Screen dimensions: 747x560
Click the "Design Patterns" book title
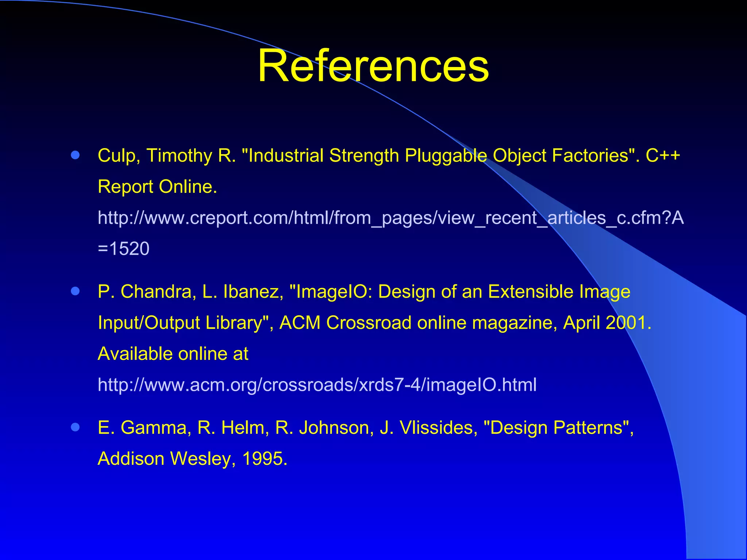tap(557, 428)
